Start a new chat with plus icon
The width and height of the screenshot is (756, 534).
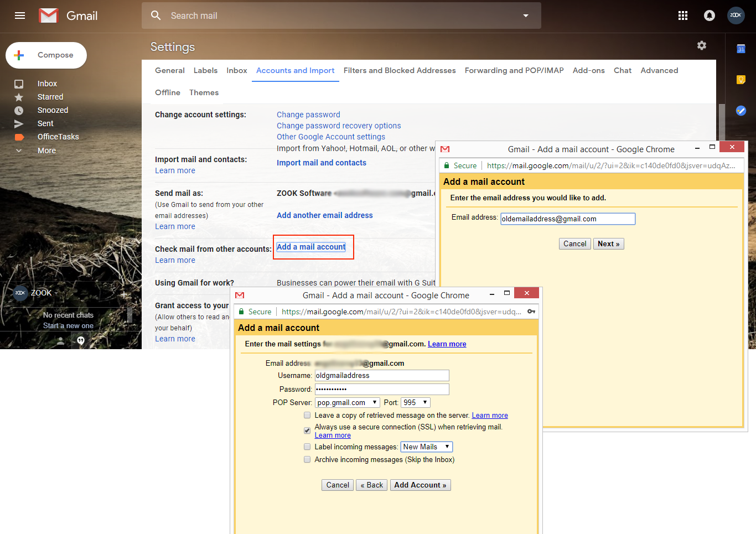coord(123,294)
